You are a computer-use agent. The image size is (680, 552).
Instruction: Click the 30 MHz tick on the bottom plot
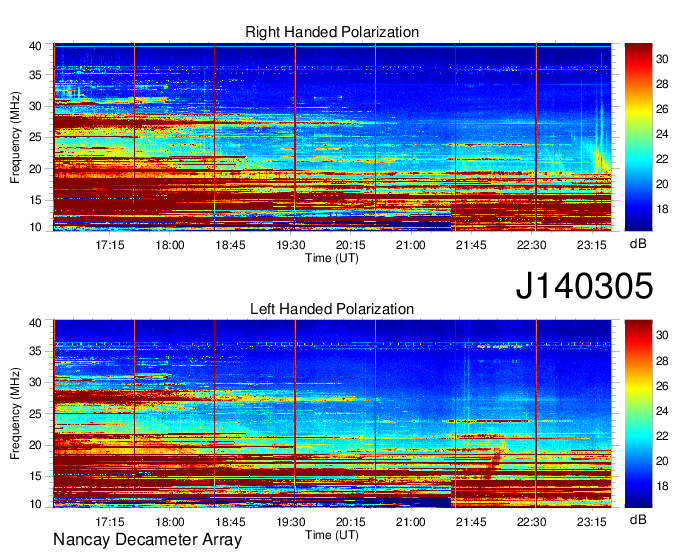coord(35,382)
